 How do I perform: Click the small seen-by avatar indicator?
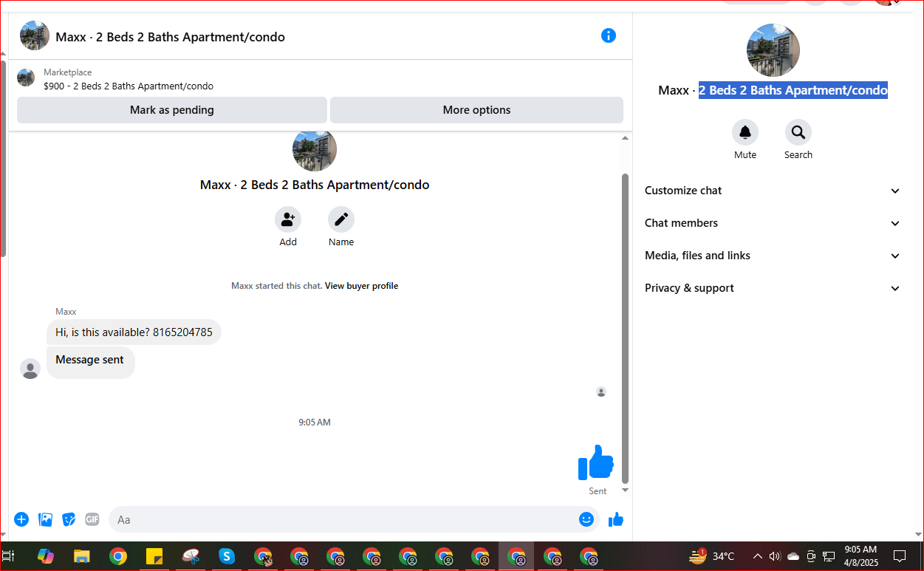601,392
